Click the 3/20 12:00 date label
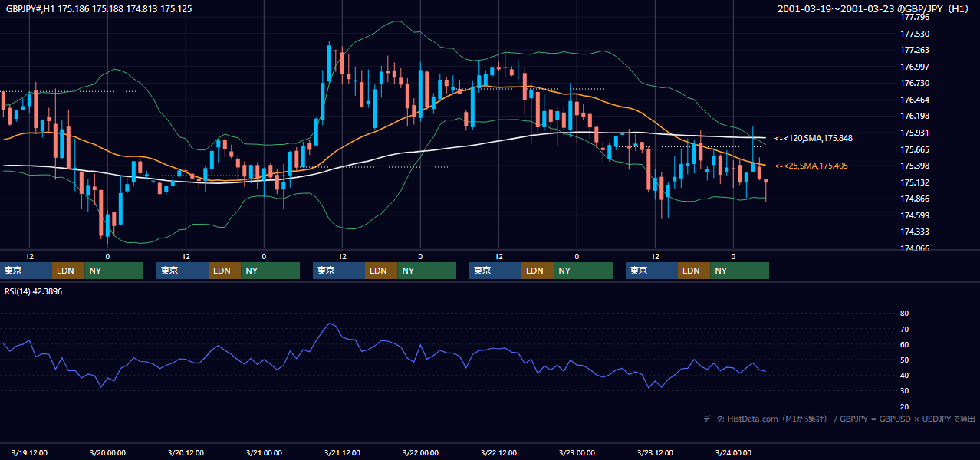Viewport: 980px width, 460px height. pos(186,452)
